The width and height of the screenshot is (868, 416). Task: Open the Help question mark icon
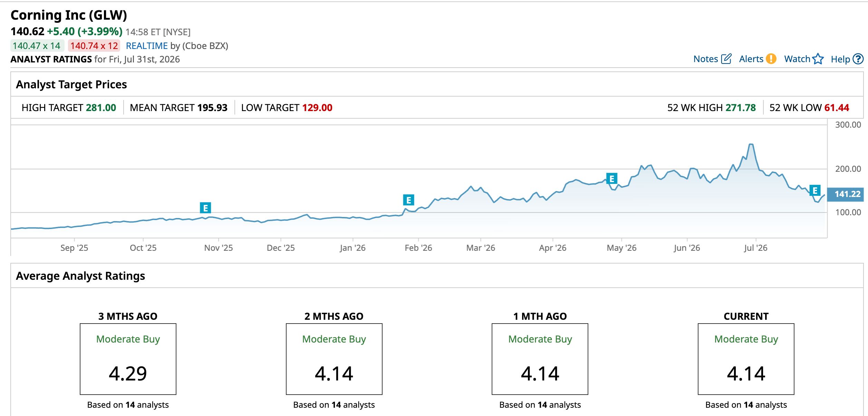[x=858, y=59]
